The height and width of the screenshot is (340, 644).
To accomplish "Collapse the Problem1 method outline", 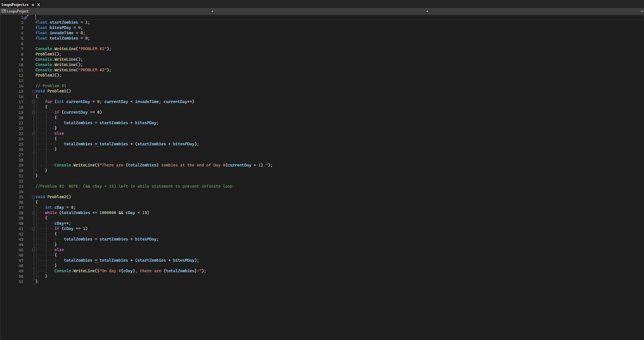I will (33, 91).
